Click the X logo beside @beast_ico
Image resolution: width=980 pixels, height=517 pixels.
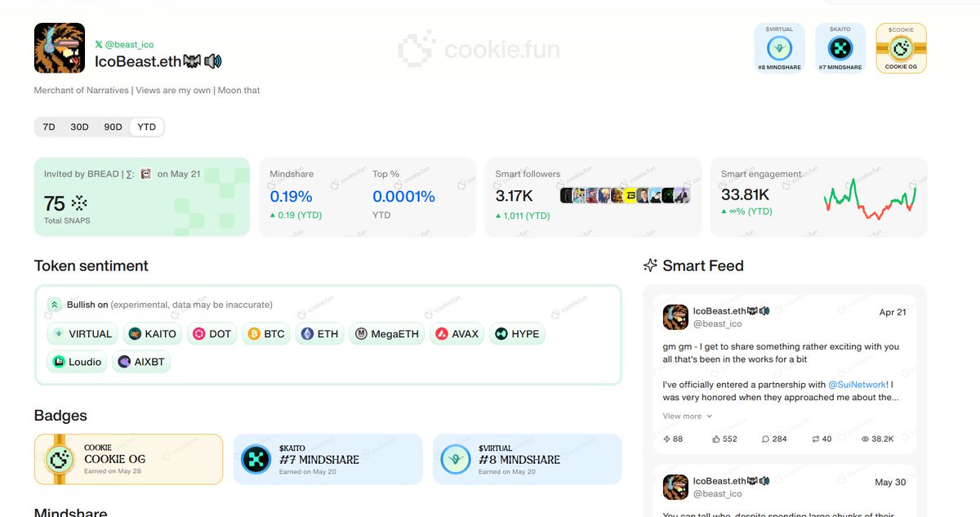tap(99, 45)
